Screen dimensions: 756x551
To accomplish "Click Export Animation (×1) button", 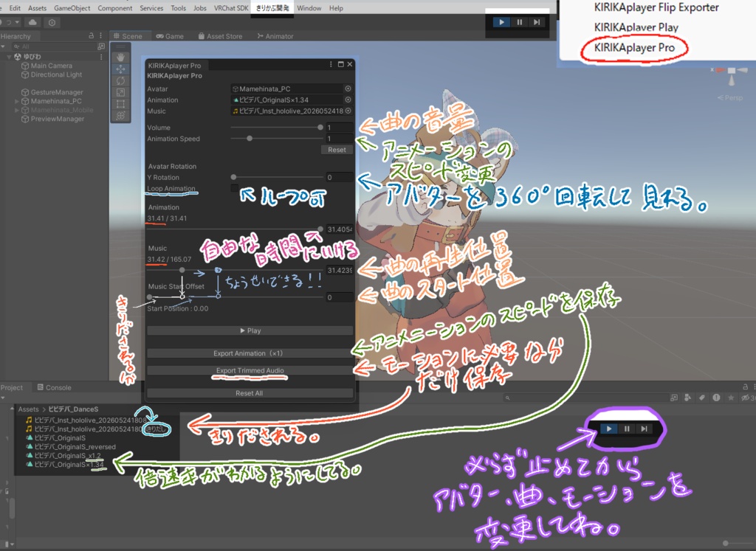I will click(x=250, y=353).
